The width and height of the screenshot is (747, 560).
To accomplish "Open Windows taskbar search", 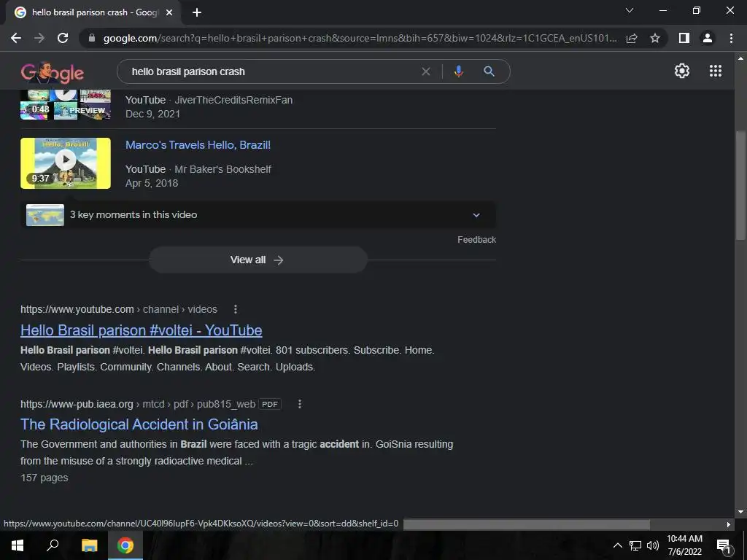I will (x=53, y=545).
